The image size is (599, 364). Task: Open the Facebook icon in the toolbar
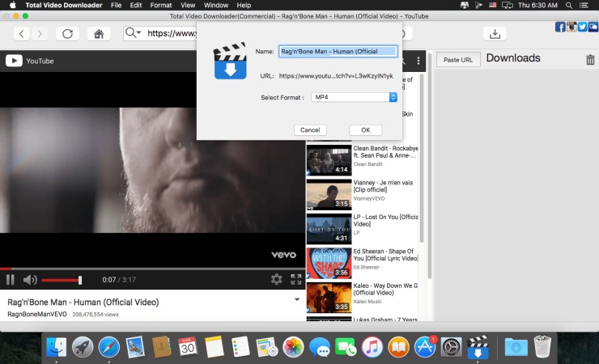[x=560, y=27]
